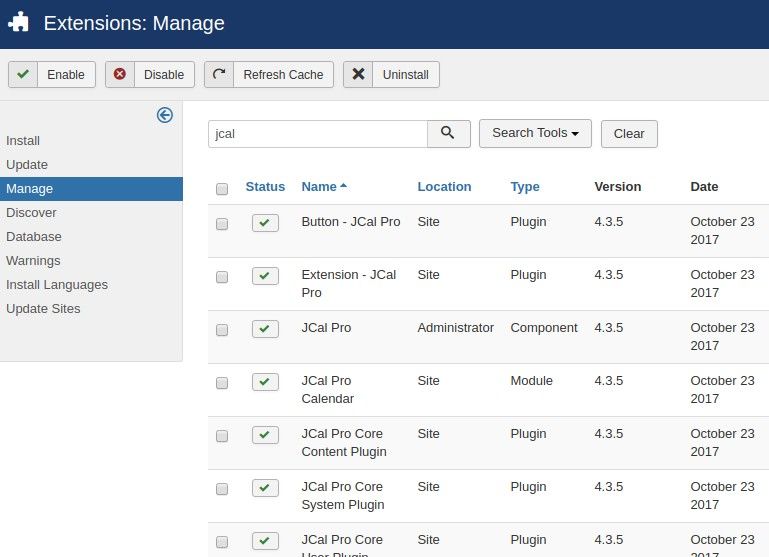Open Update in the sidebar
Viewport: 769px width, 557px height.
click(27, 165)
